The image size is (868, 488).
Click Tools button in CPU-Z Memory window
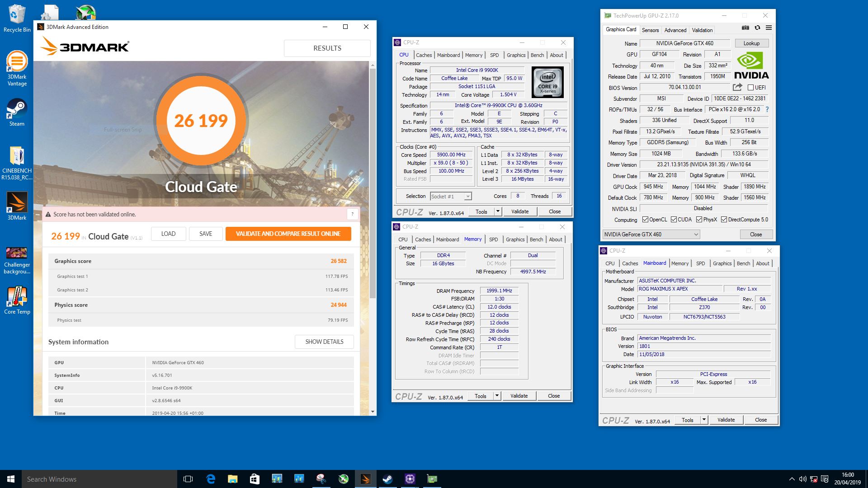[481, 396]
